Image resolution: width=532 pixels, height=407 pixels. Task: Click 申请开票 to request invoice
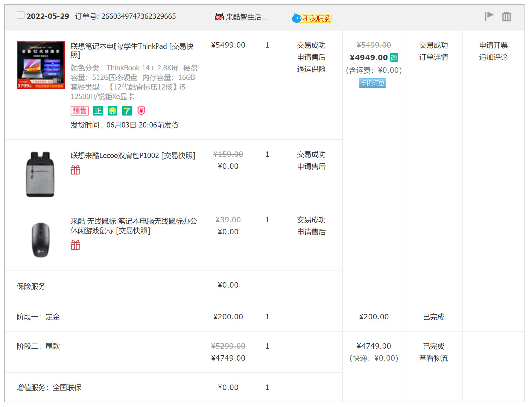pyautogui.click(x=493, y=45)
